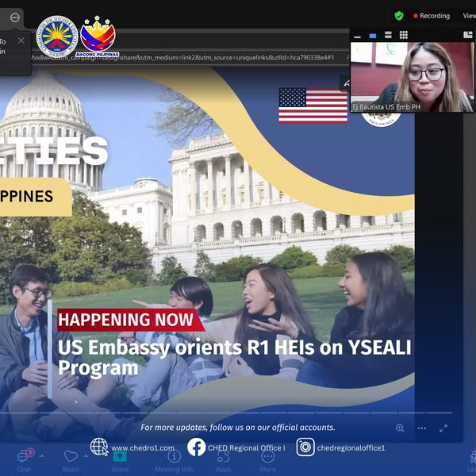The height and width of the screenshot is (476, 476).
Task: Open the Chat panel with unread badge
Action: [x=25, y=459]
